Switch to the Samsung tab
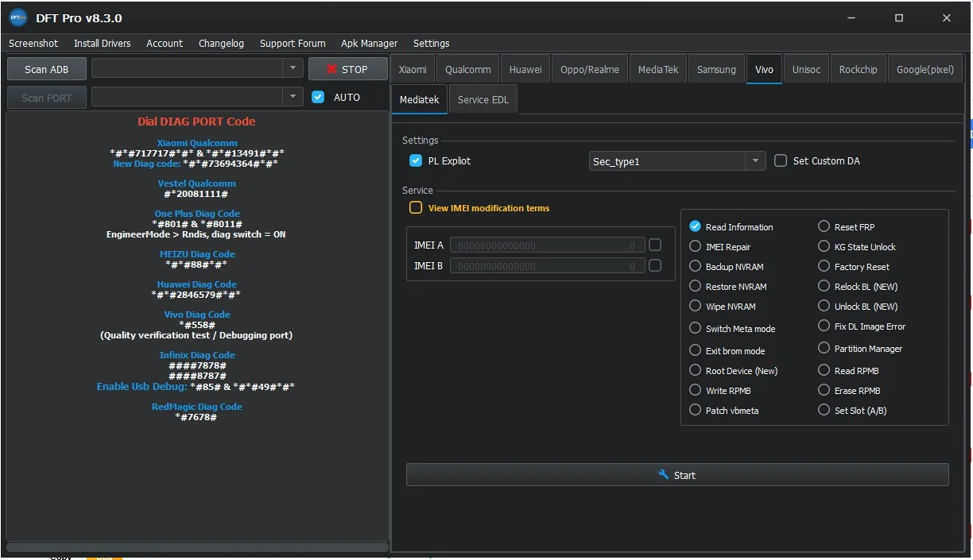 716,69
